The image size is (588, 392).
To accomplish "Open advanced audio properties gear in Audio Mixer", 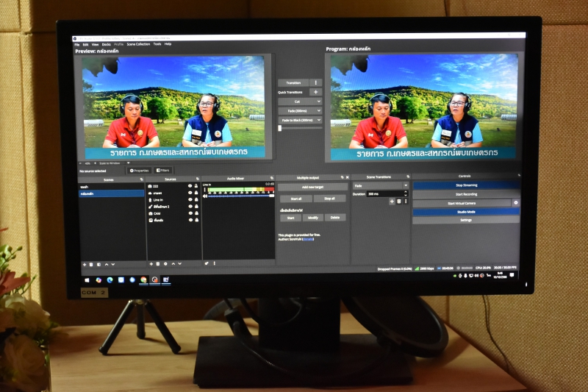I will pos(207,263).
